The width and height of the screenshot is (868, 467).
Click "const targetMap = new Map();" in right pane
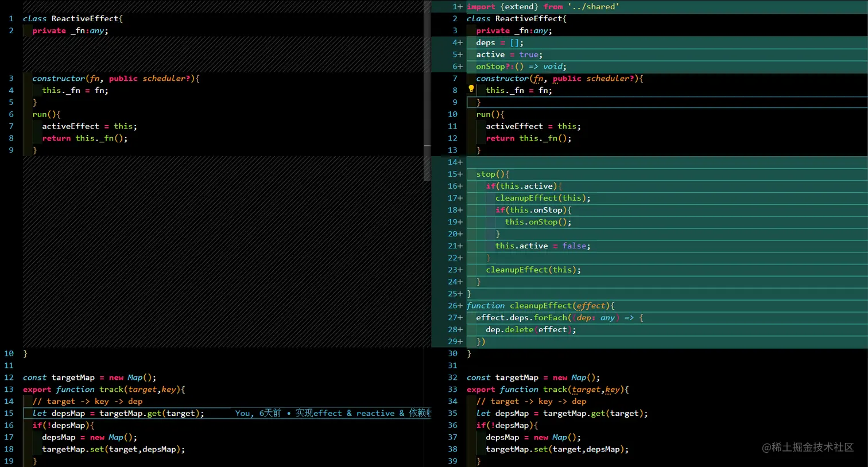pos(533,378)
